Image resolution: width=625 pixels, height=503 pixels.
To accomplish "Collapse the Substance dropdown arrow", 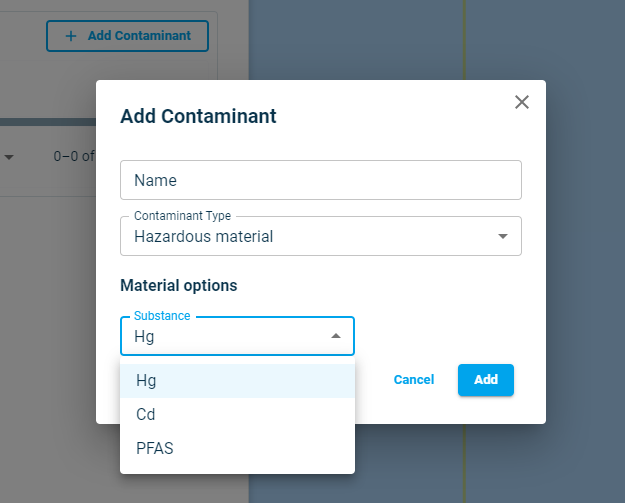I will (336, 337).
